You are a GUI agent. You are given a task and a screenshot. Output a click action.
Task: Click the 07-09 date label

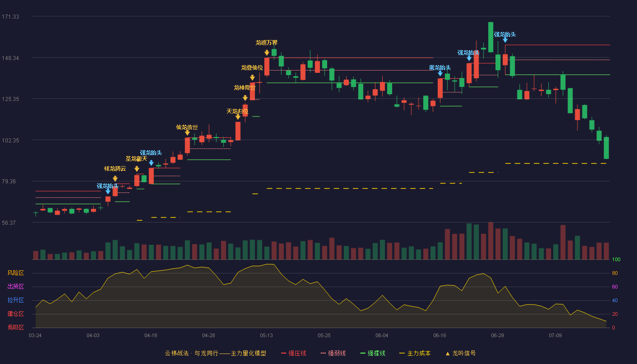pyautogui.click(x=555, y=335)
